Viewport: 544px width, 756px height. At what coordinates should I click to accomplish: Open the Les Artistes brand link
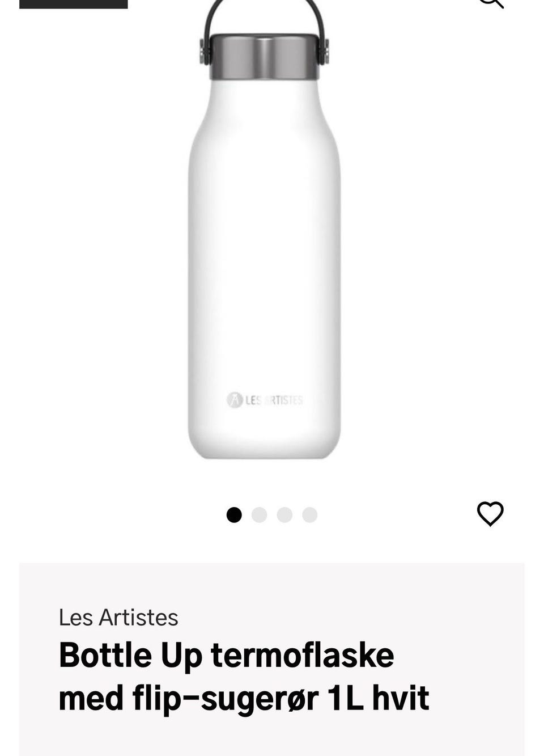(x=118, y=617)
